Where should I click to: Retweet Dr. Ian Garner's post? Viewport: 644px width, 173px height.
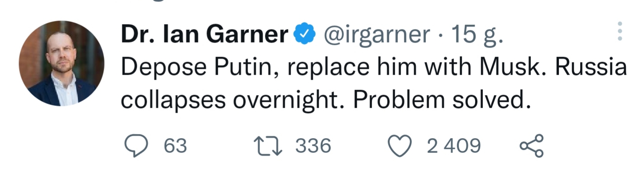(x=268, y=146)
